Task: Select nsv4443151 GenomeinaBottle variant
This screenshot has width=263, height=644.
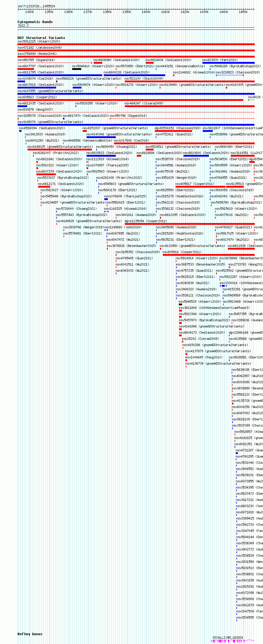Action: click(156, 69)
